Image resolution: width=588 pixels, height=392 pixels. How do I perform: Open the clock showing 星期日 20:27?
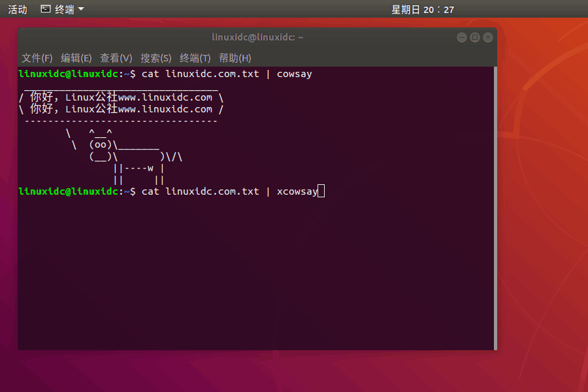pos(423,10)
